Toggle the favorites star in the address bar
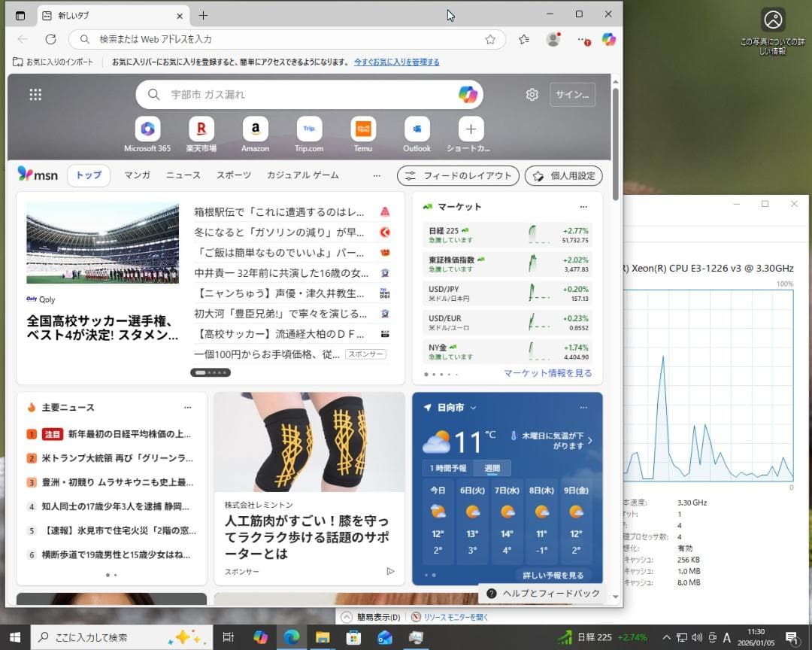 (x=489, y=39)
